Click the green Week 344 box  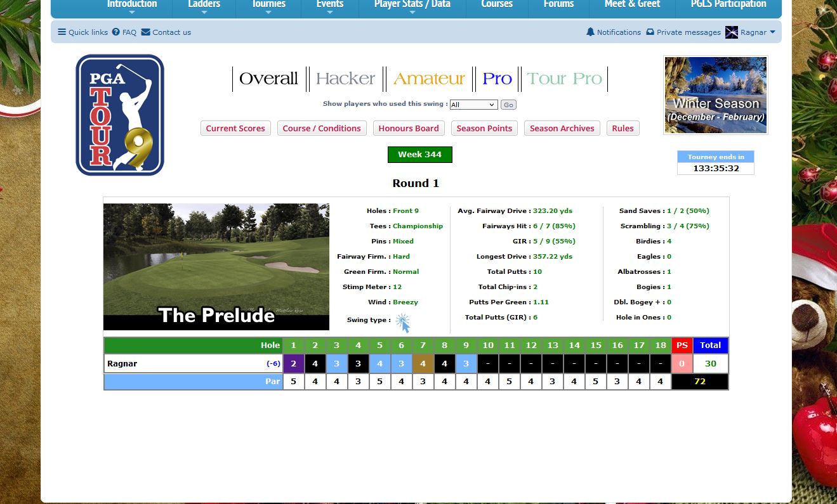tap(419, 155)
